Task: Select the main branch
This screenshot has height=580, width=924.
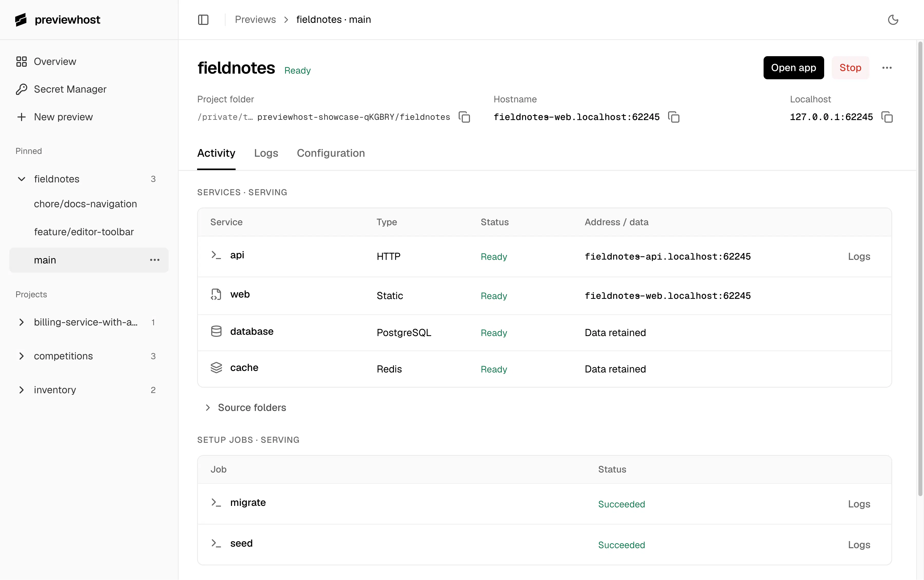Action: pyautogui.click(x=89, y=260)
